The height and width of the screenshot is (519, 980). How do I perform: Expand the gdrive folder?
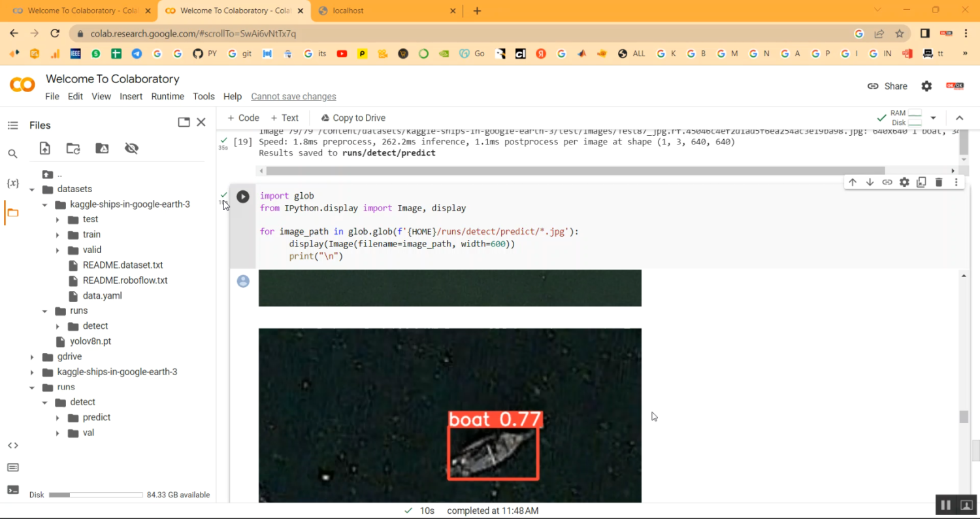32,357
